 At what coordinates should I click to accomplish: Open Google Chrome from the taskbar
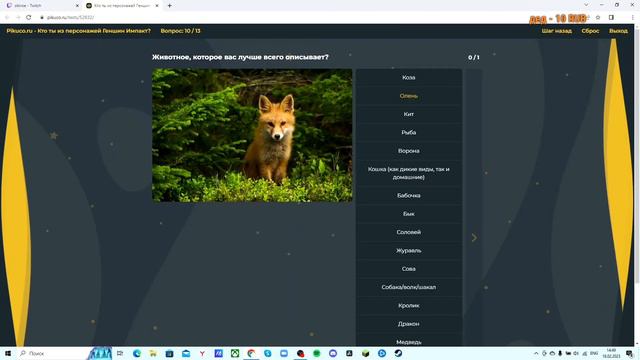251,353
